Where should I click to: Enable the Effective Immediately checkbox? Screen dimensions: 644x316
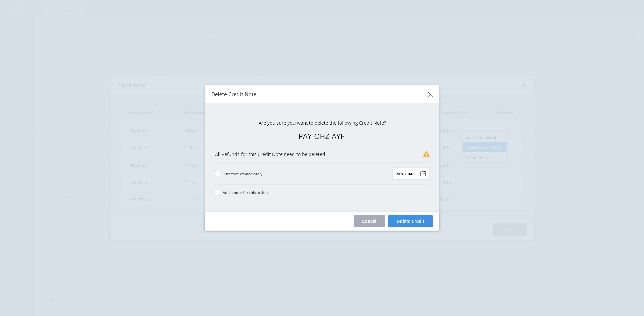218,174
